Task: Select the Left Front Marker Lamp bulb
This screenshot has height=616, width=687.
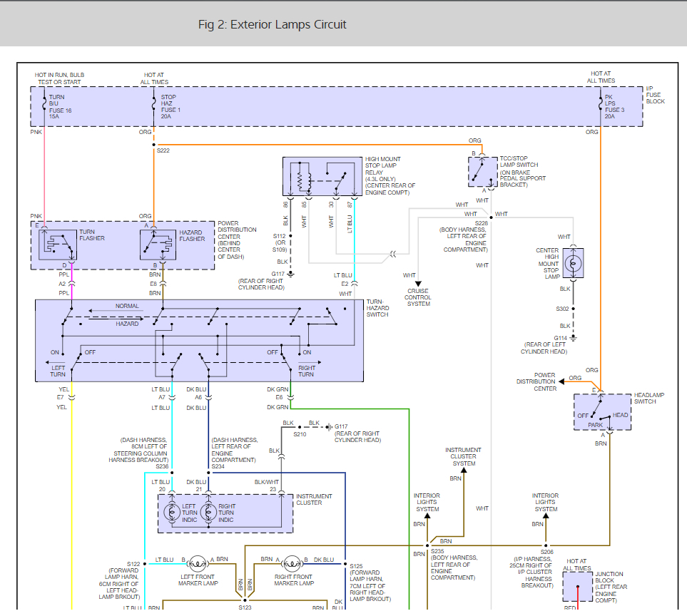Action: (198, 561)
